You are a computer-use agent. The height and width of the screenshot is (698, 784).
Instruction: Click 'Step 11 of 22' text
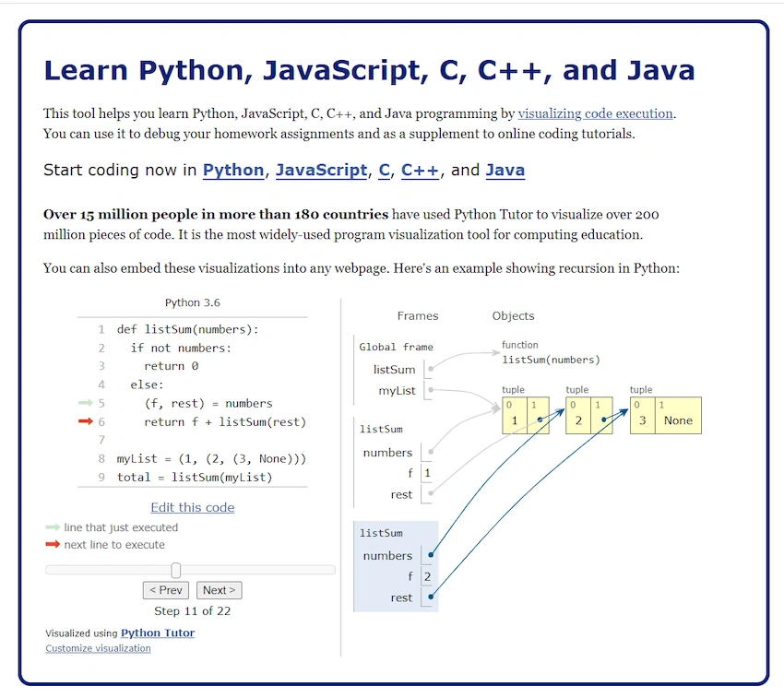click(x=193, y=611)
